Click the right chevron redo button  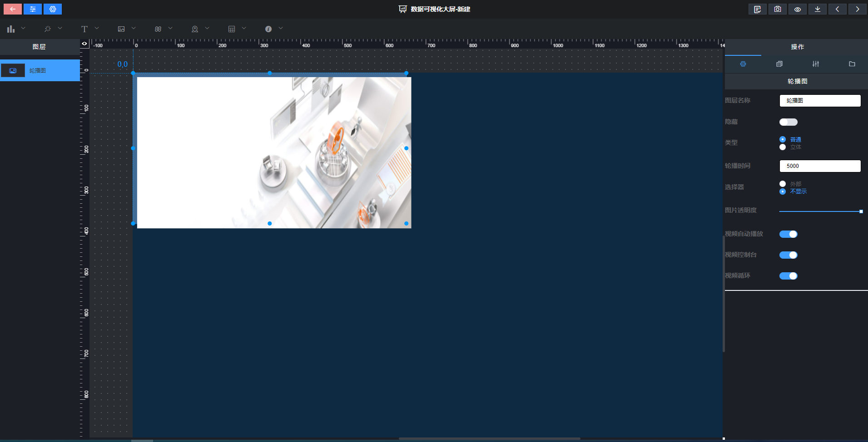[858, 9]
